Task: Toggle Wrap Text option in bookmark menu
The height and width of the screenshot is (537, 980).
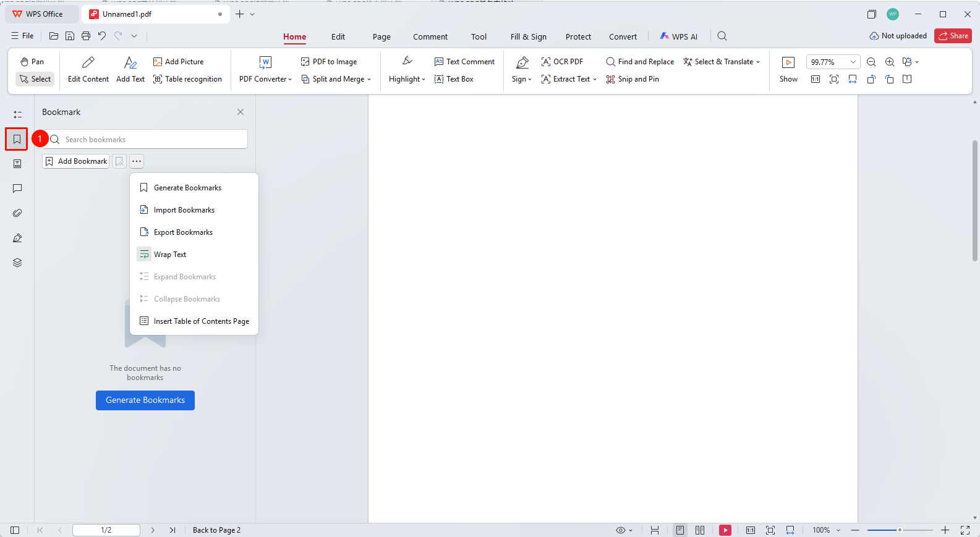Action: [x=194, y=255]
